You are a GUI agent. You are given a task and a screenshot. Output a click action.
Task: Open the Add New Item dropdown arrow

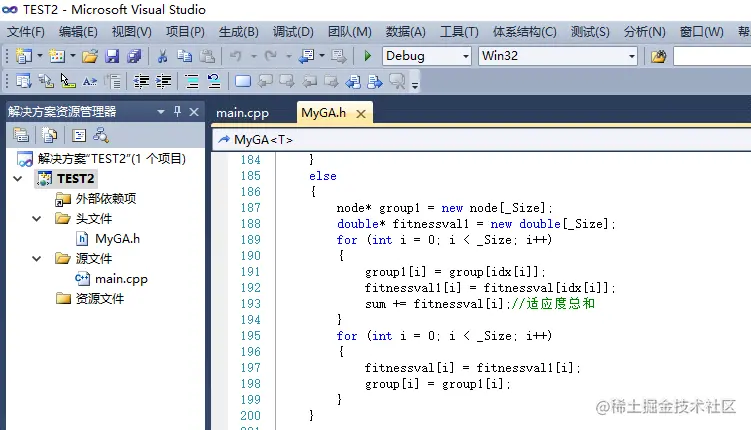pyautogui.click(x=73, y=56)
